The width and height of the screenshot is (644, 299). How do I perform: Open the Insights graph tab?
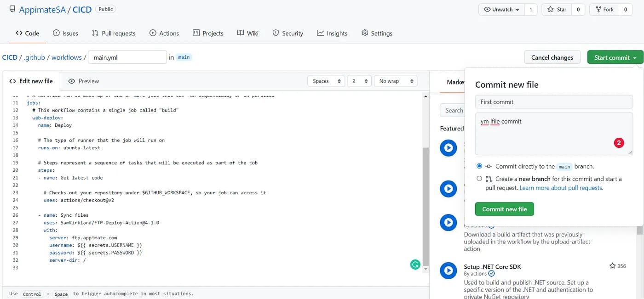332,33
